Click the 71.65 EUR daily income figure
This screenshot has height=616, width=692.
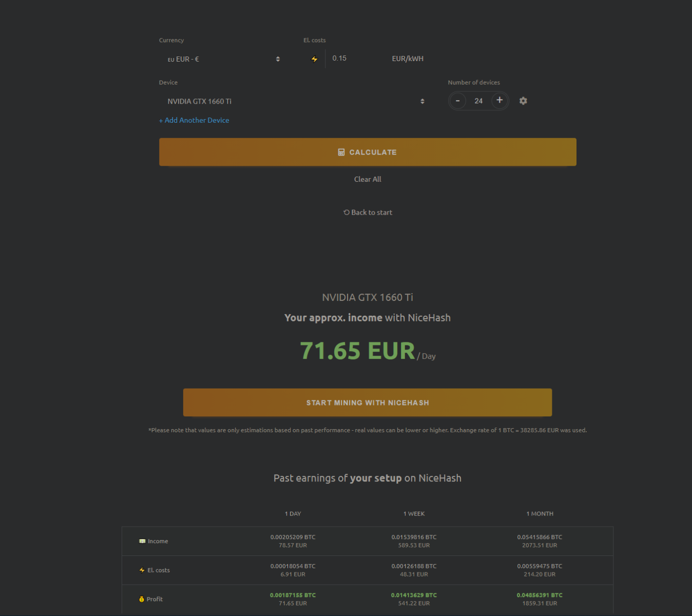click(357, 351)
